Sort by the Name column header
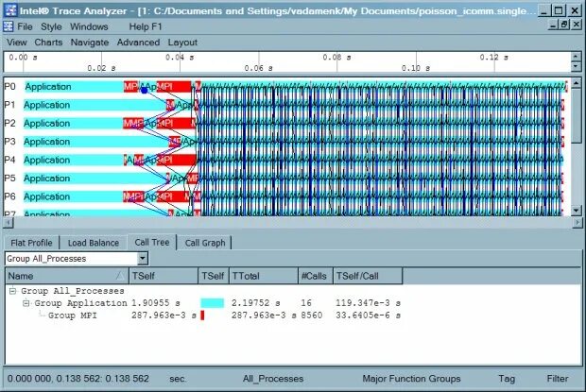The width and height of the screenshot is (586, 392). [x=67, y=276]
